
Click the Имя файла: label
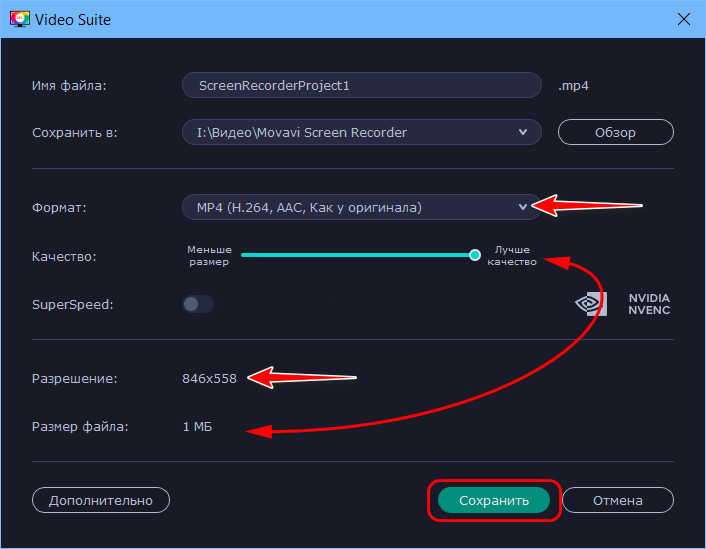(69, 86)
